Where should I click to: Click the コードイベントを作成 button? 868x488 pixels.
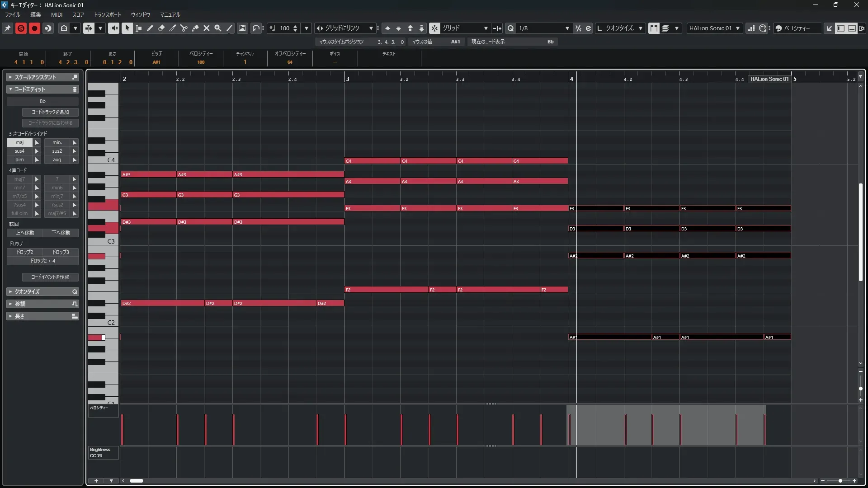[50, 277]
